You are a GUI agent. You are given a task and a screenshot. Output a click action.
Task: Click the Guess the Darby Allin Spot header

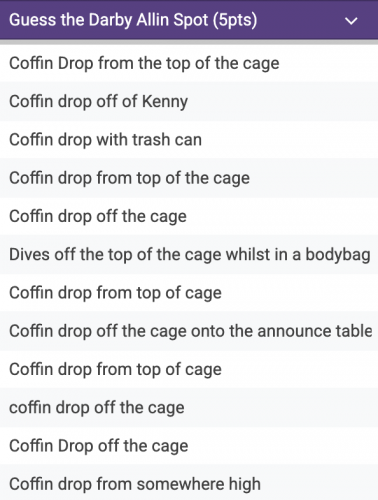point(189,20)
